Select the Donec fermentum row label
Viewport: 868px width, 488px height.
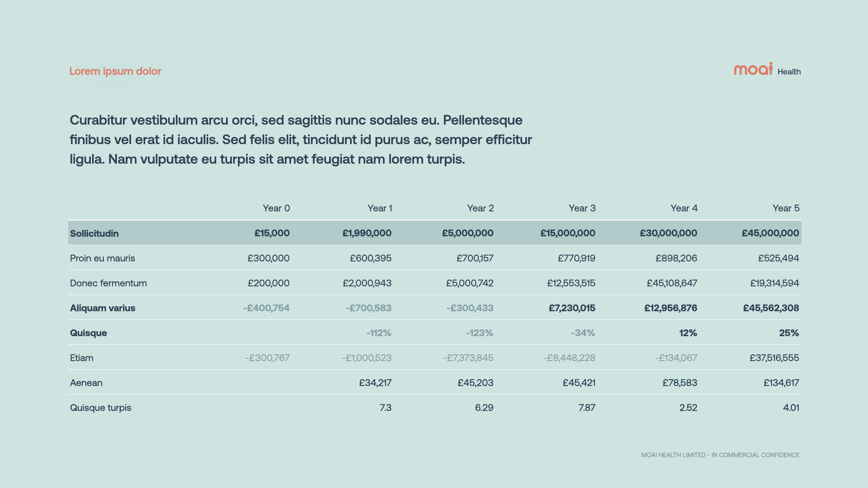click(x=108, y=283)
